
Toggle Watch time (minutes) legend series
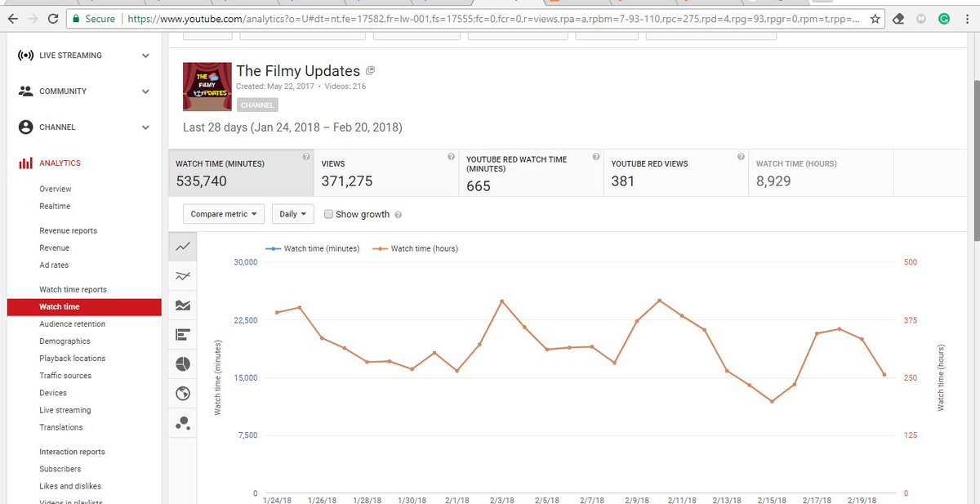(x=313, y=248)
